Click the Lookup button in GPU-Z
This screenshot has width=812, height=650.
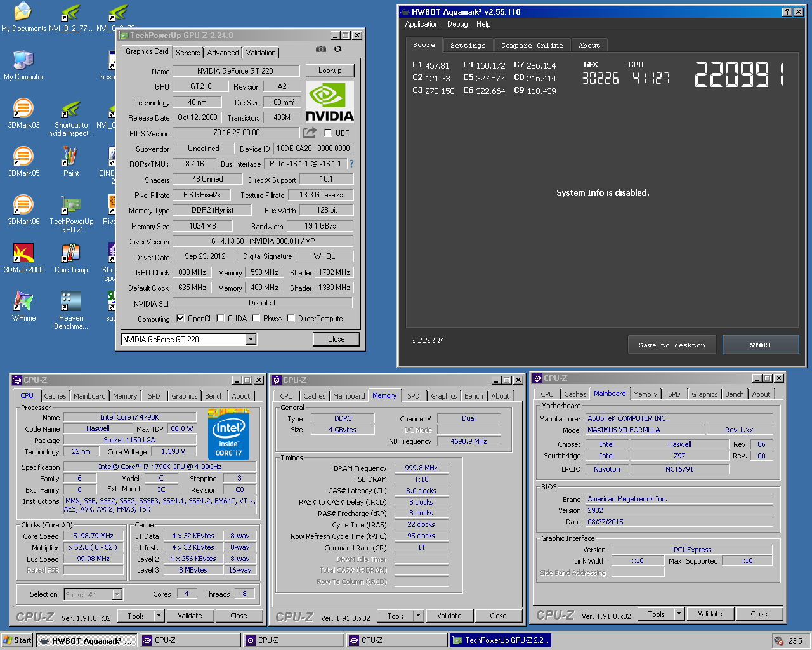(330, 70)
